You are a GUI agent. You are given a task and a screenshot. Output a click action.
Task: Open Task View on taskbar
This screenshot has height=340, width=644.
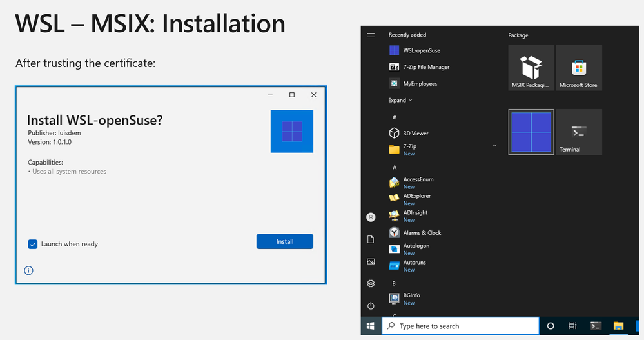point(572,326)
